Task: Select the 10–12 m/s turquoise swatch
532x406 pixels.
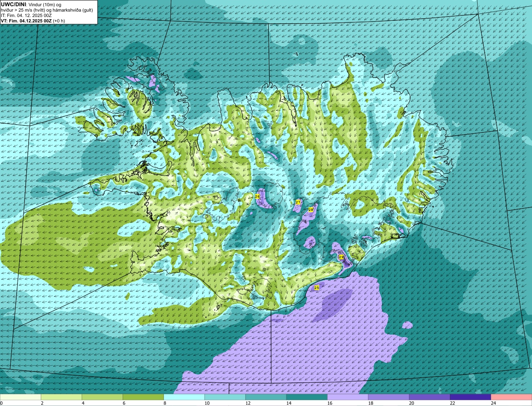Action: pyautogui.click(x=225, y=397)
